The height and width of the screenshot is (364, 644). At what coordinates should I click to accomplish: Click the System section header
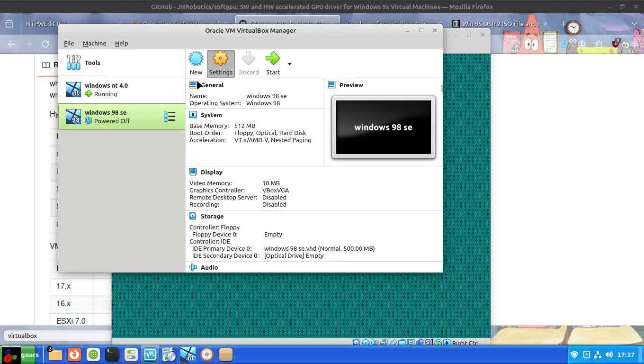[211, 115]
